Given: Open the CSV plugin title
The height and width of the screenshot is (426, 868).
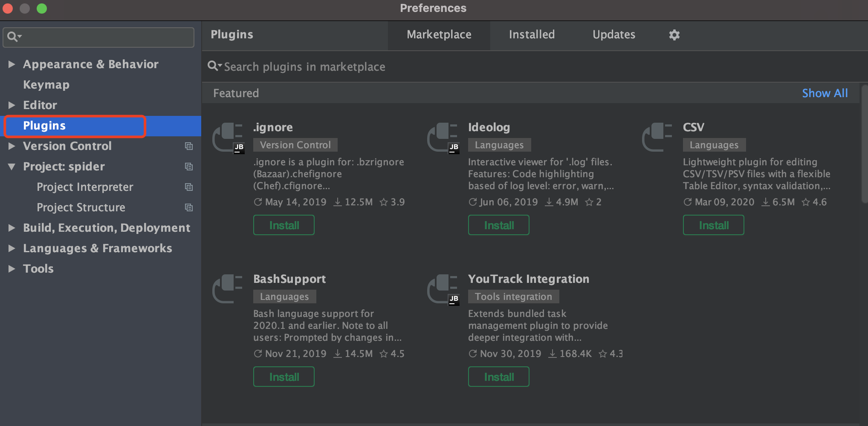Looking at the screenshot, I should tap(693, 127).
